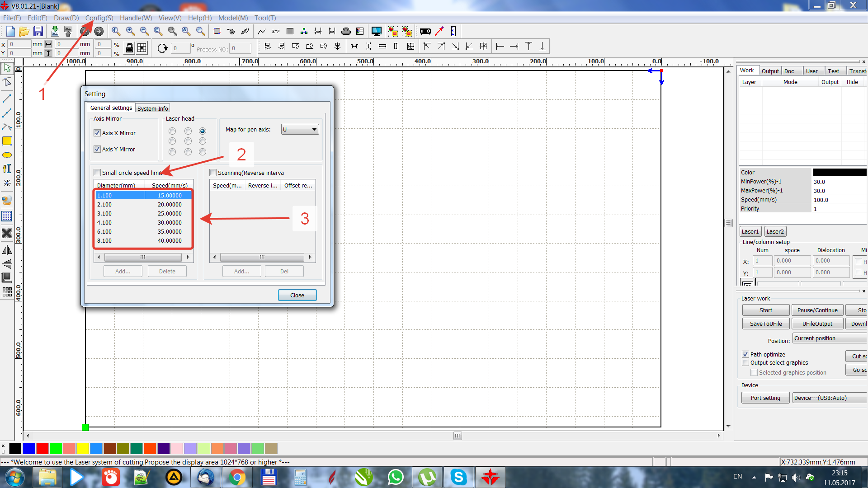Open the Config(S) menu
Viewport: 868px width, 488px height.
tap(99, 18)
